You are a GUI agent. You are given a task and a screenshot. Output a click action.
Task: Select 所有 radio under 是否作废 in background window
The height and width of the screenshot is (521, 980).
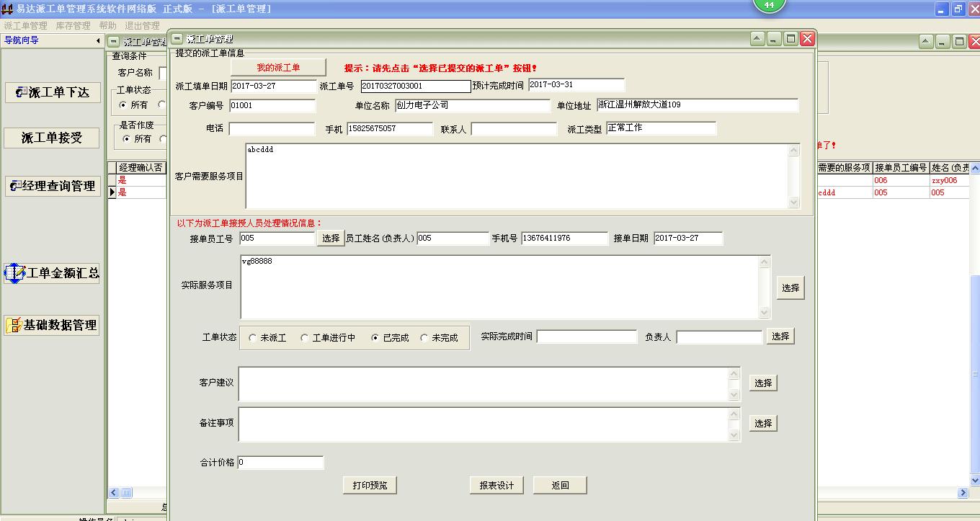127,139
